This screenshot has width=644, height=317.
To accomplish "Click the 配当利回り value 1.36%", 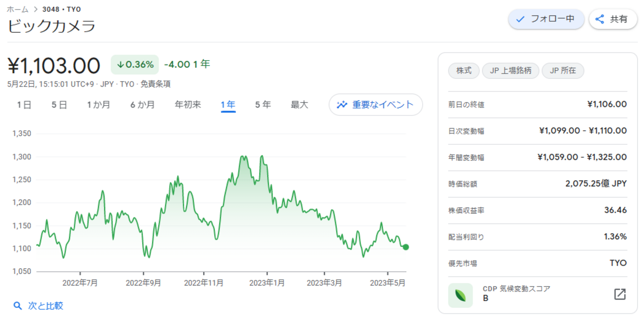I will [x=615, y=237].
